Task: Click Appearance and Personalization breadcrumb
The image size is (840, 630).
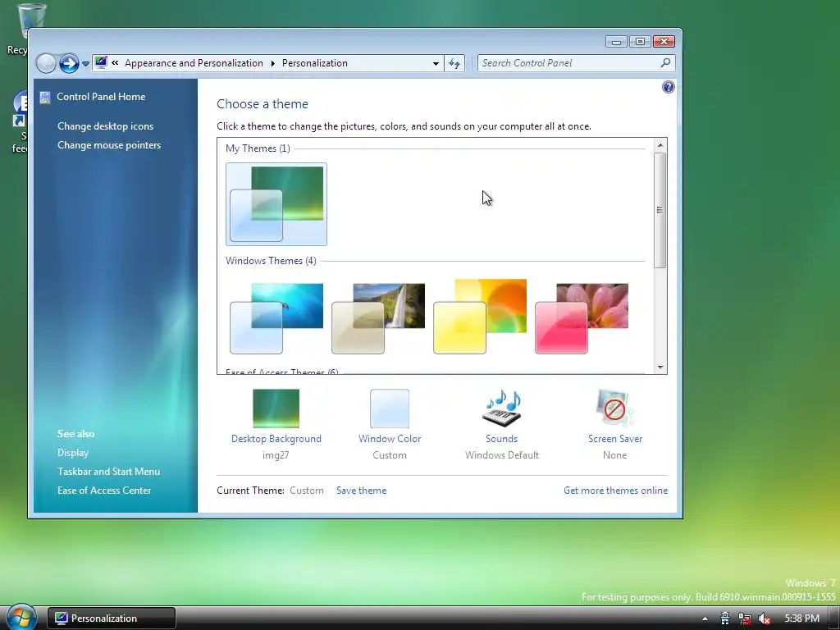Action: [194, 63]
